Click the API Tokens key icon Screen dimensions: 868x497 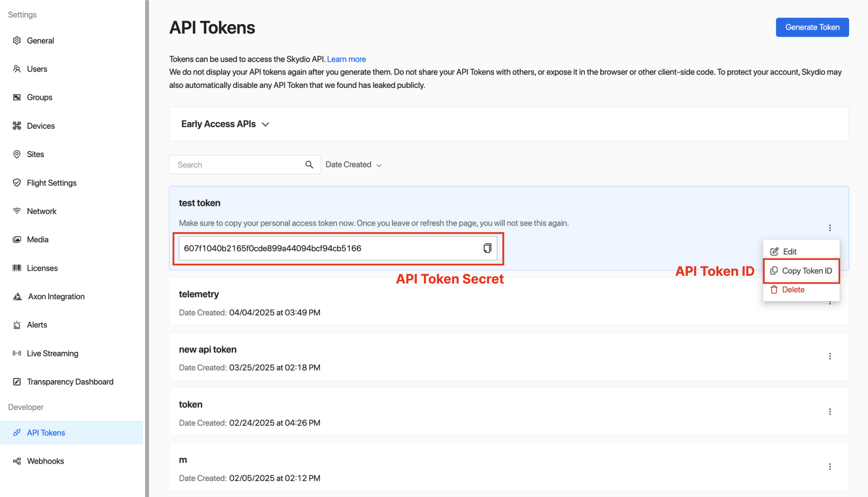point(17,432)
